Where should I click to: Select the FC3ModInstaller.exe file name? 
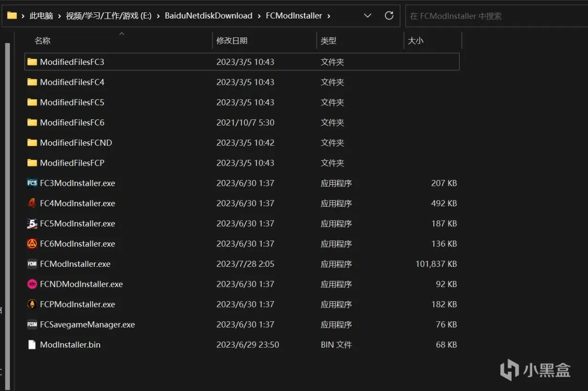pos(77,183)
